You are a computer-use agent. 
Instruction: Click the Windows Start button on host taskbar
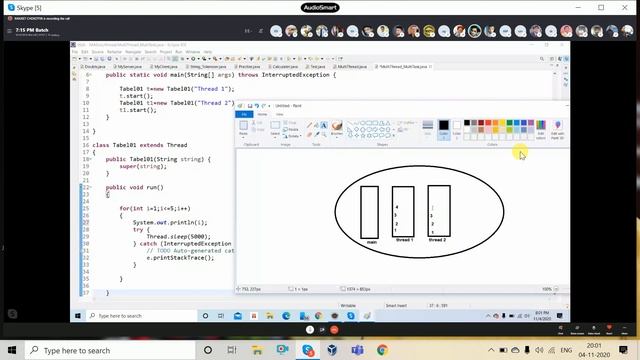tap(12, 350)
